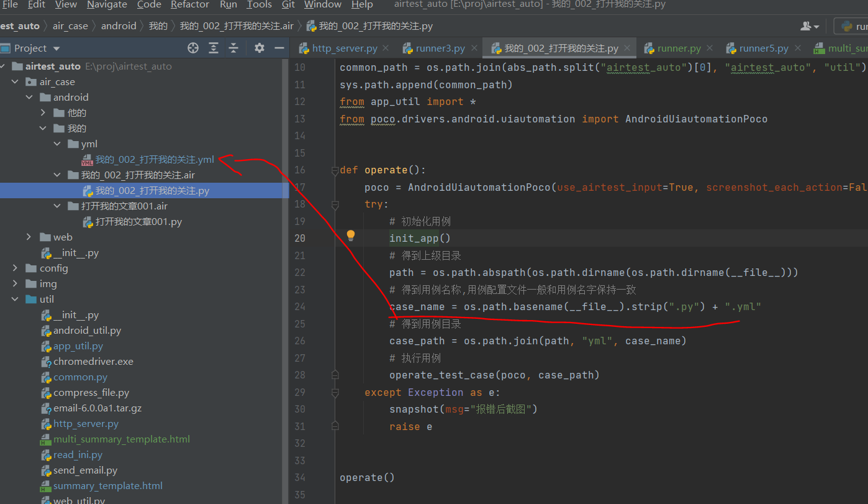This screenshot has width=868, height=504.
Task: Click the user account icon in toolbar
Action: 810,26
